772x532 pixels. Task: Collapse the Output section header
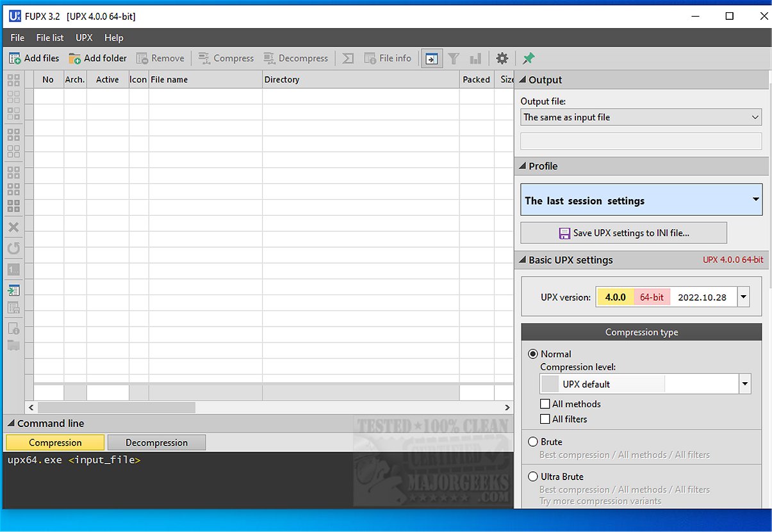point(641,80)
